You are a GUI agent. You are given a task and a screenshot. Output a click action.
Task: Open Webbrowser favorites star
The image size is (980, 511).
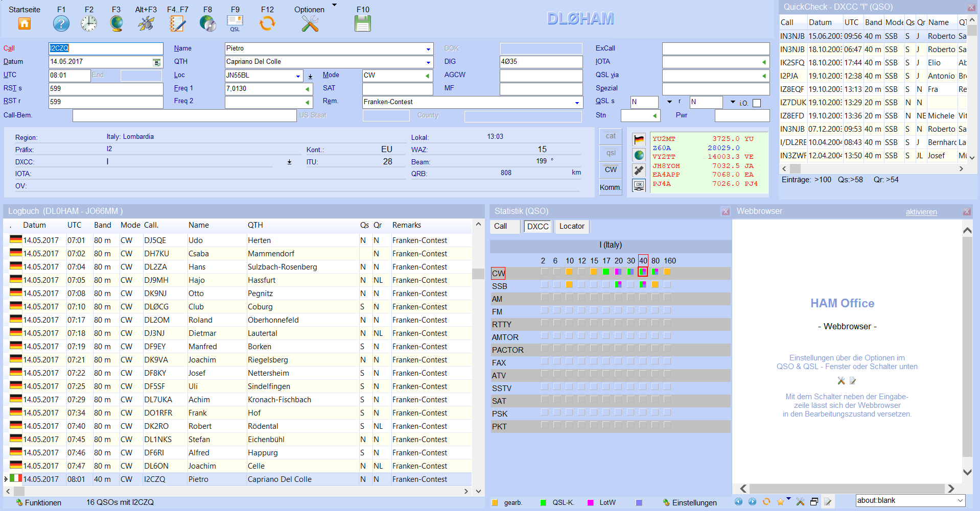[x=780, y=501]
